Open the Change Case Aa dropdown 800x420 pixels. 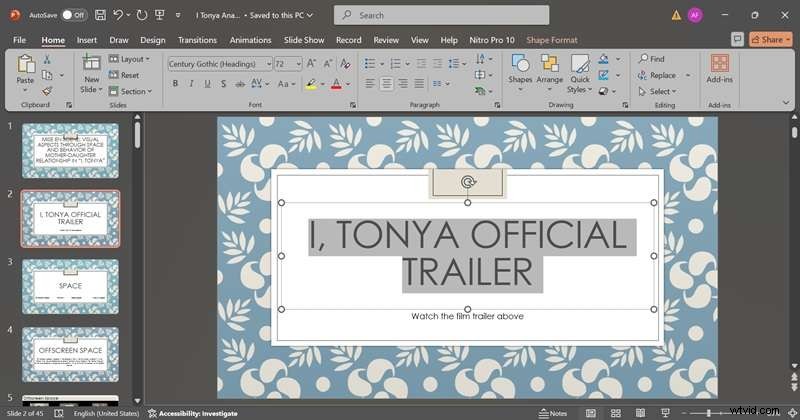coord(287,84)
